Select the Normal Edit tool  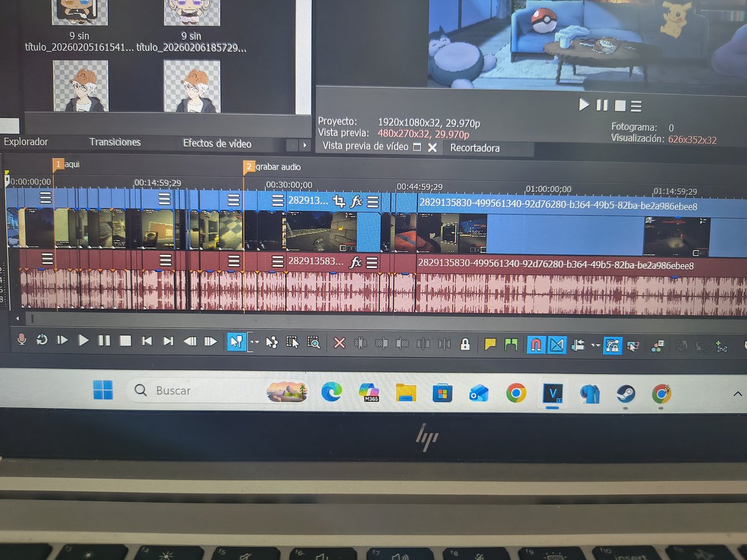pyautogui.click(x=237, y=342)
